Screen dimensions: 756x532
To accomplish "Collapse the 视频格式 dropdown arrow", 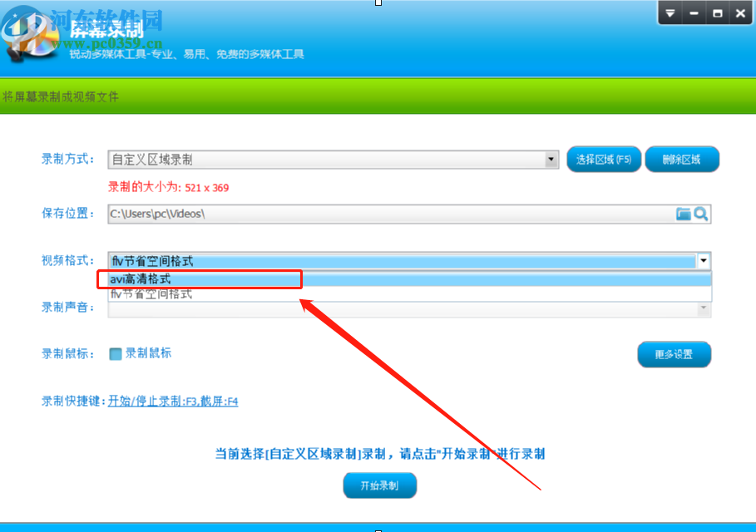I will (704, 261).
